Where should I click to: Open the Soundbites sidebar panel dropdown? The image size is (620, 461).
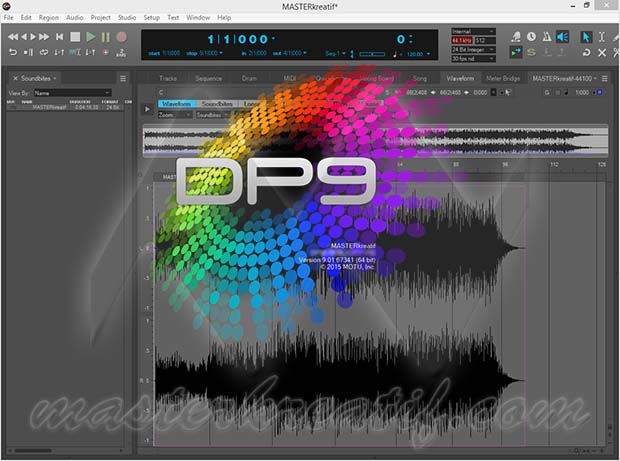click(39, 78)
